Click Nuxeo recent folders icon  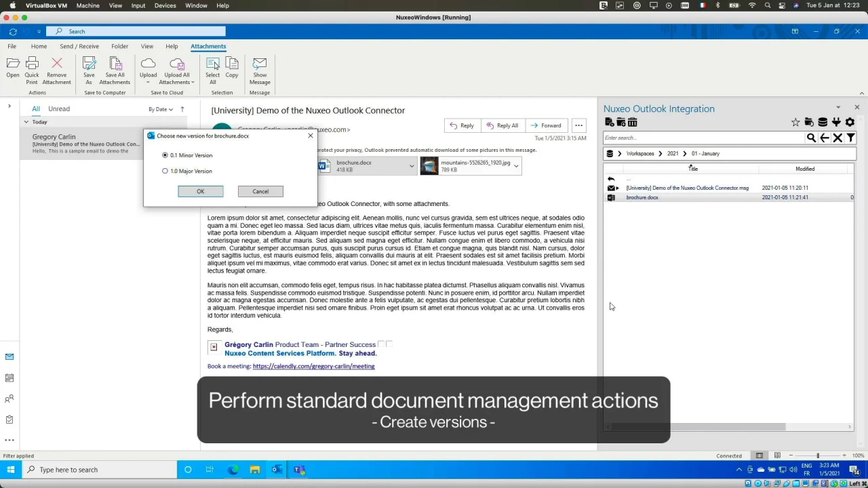(809, 122)
